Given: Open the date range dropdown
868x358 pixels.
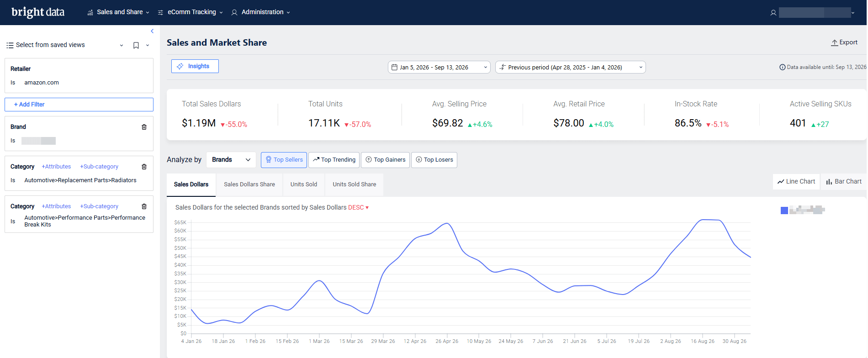Looking at the screenshot, I should 439,67.
